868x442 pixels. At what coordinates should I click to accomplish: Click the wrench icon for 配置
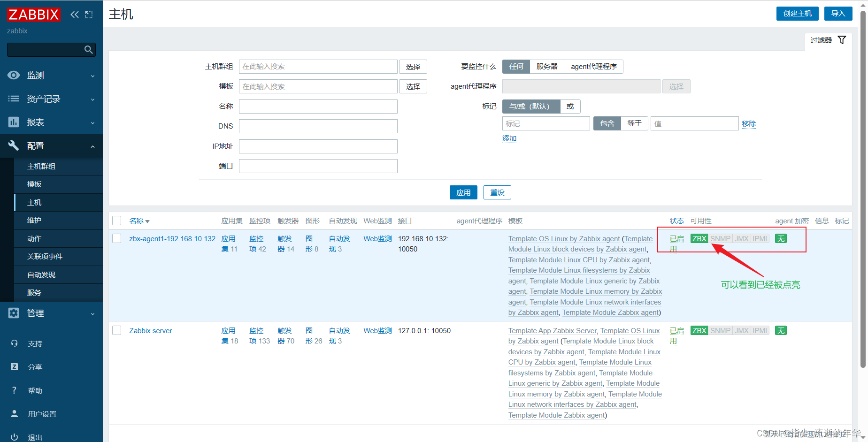pos(14,145)
